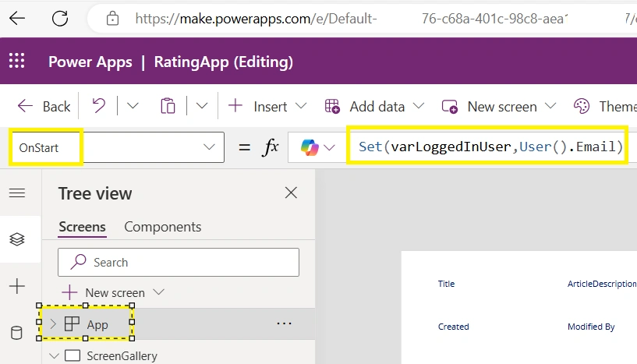Switch to the Components tab

[162, 227]
